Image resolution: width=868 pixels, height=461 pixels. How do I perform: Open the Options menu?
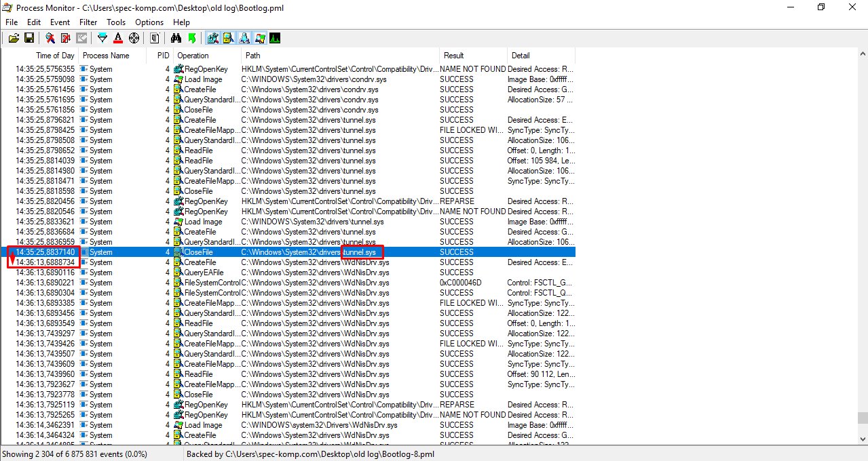coord(149,22)
